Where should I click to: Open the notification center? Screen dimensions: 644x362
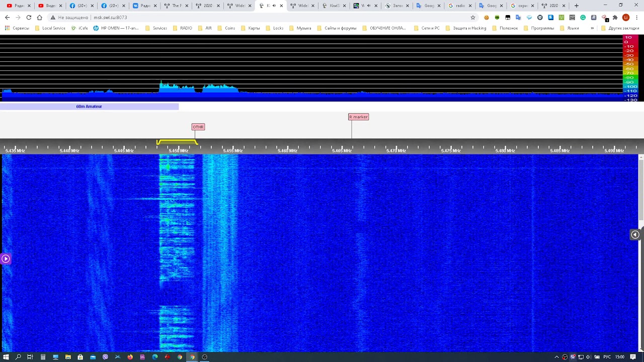point(633,357)
